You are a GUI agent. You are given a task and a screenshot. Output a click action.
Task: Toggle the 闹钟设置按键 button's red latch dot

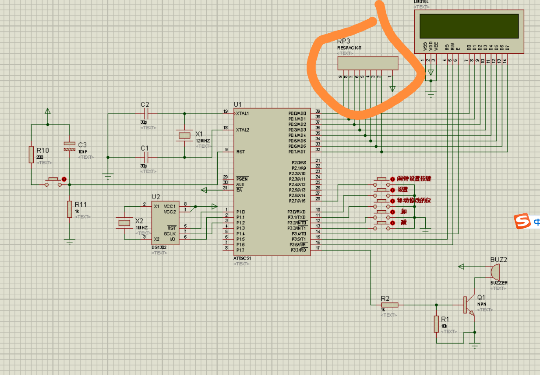tap(392, 179)
